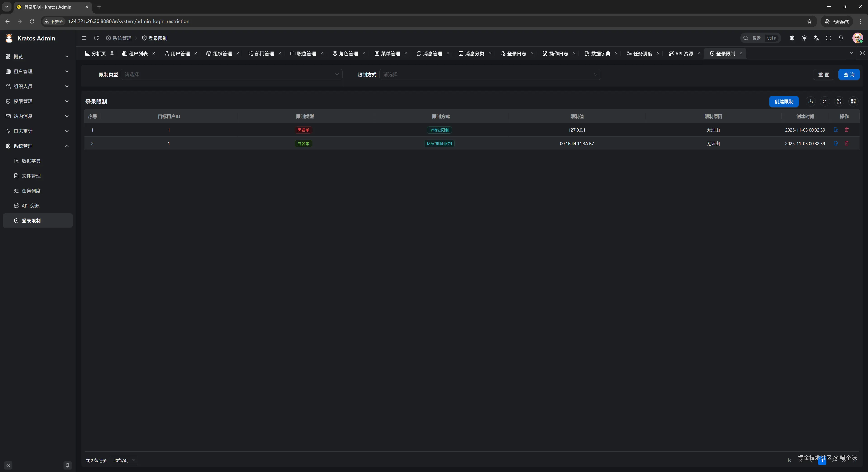This screenshot has width=868, height=472.
Task: Click the delete icon for the 127.0.0.1 row
Action: [847, 130]
